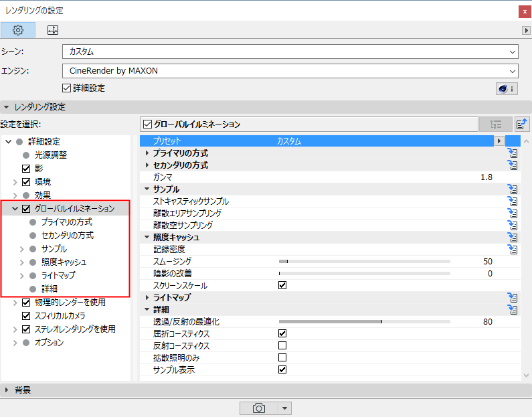Expand the オプション tree node

15,343
